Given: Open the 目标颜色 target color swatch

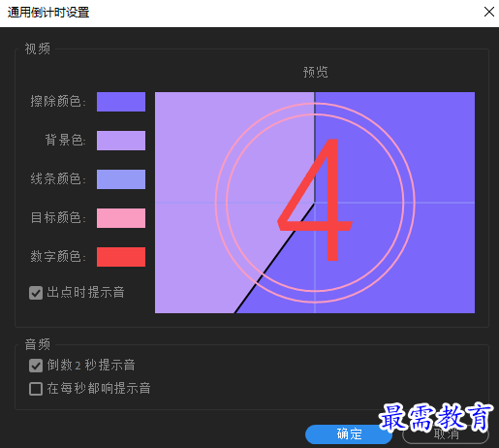Looking at the screenshot, I should click(121, 218).
